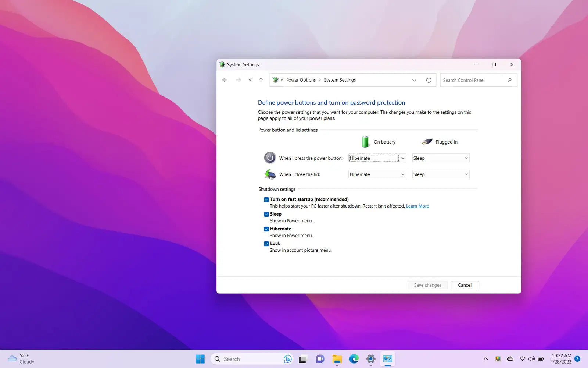The height and width of the screenshot is (368, 588).
Task: Uncheck the Sleep checkbox
Action: pyautogui.click(x=266, y=214)
